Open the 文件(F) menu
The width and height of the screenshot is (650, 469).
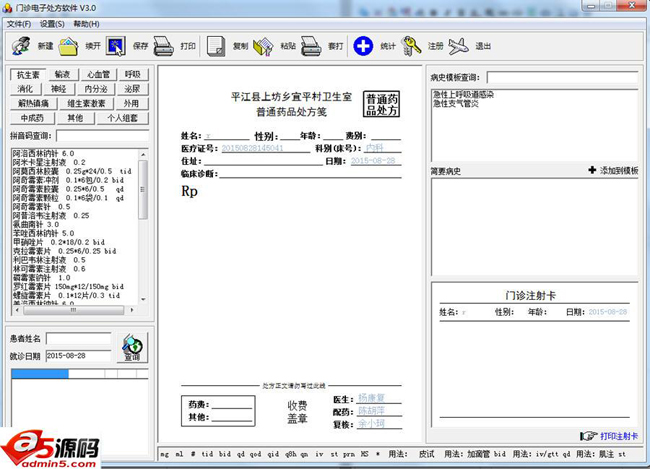pyautogui.click(x=18, y=23)
